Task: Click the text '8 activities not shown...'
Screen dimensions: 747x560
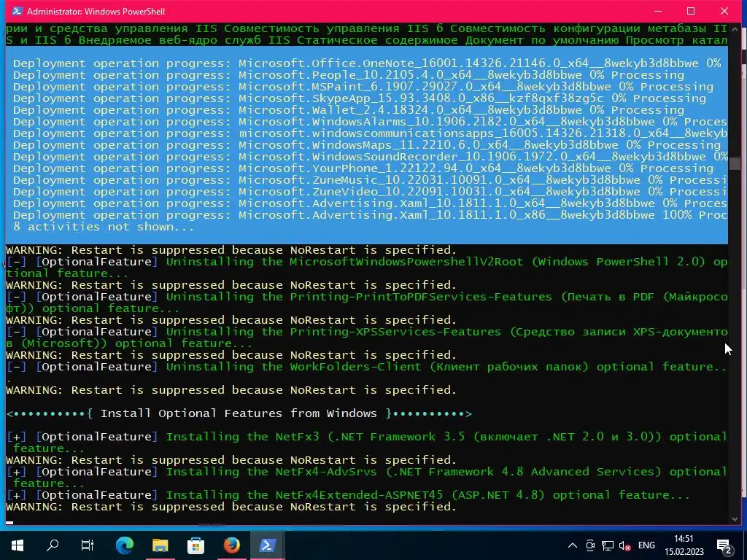Action: point(104,227)
